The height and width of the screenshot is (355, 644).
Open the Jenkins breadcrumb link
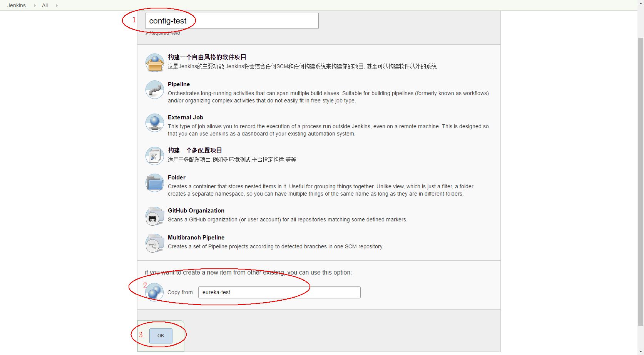(x=17, y=5)
